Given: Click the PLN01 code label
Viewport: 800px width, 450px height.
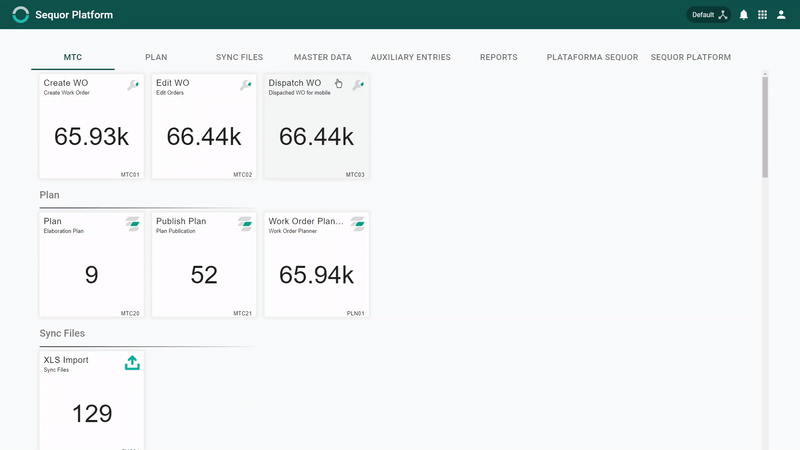Looking at the screenshot, I should coord(356,313).
